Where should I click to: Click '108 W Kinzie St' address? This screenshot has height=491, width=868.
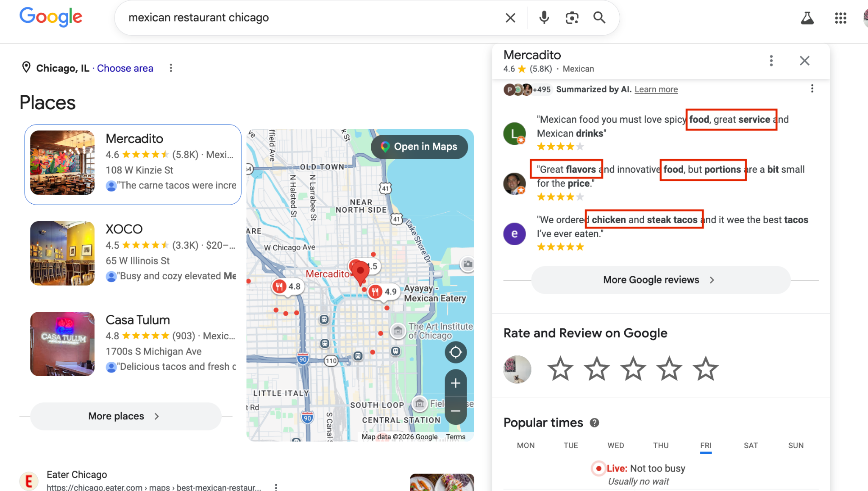[x=139, y=170]
